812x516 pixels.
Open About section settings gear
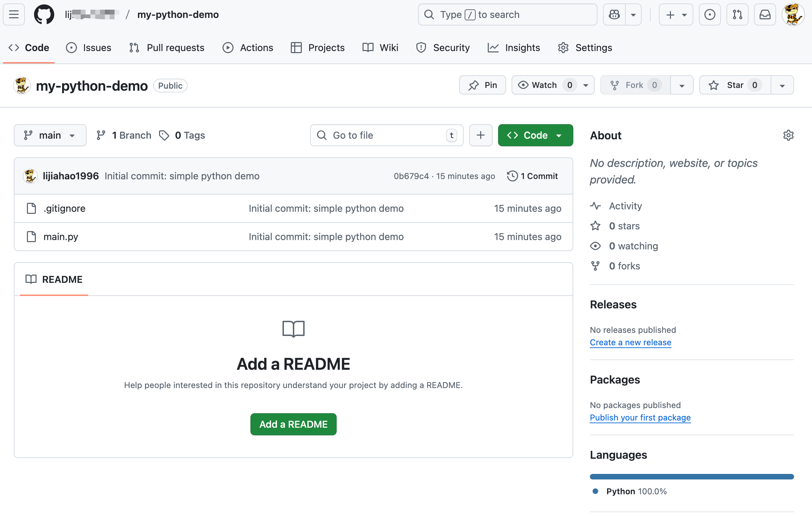click(x=788, y=135)
